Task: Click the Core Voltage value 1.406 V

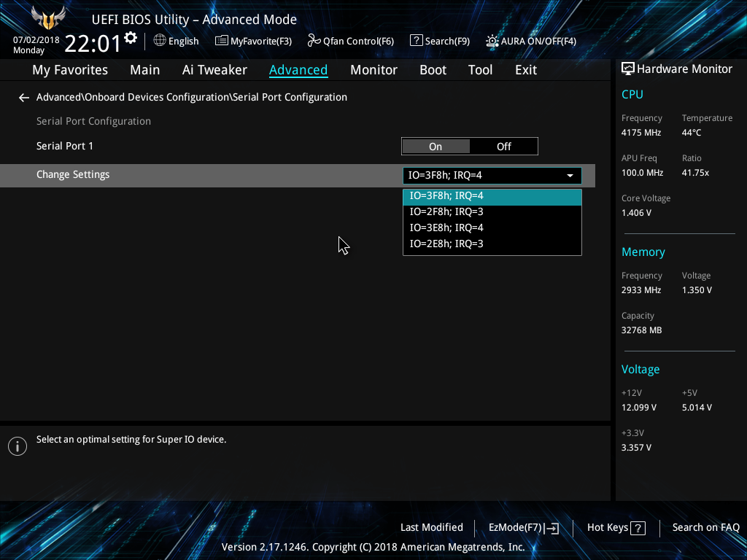Action: [636, 213]
